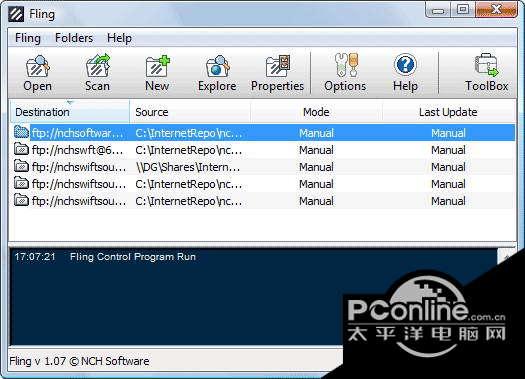Sort by Mode column header
This screenshot has height=379, width=525.
coord(316,112)
